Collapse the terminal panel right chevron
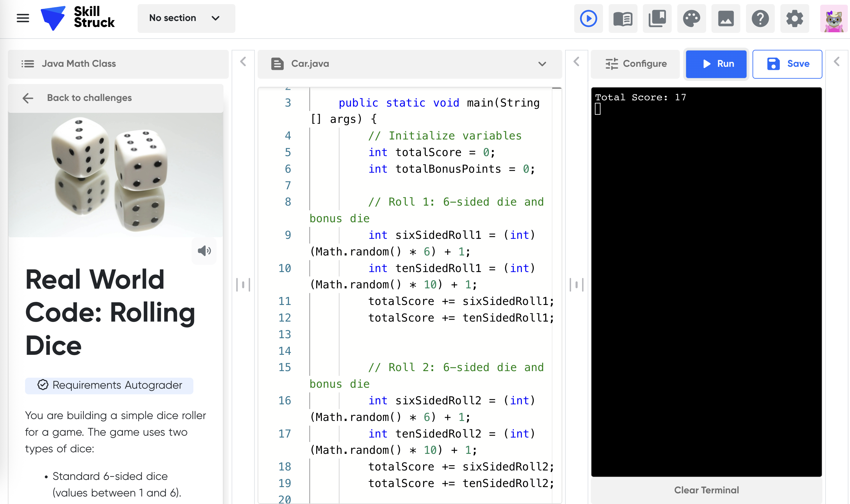 tap(837, 62)
